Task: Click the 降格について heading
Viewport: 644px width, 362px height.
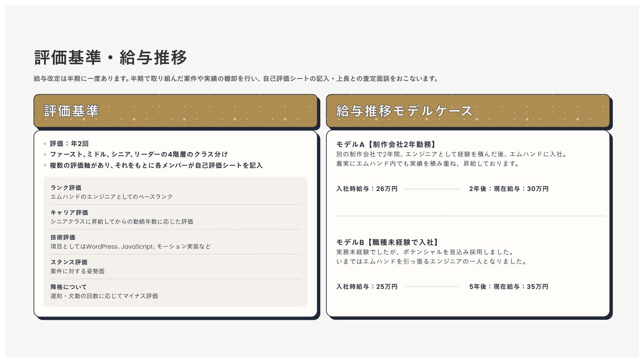Action: tap(69, 287)
